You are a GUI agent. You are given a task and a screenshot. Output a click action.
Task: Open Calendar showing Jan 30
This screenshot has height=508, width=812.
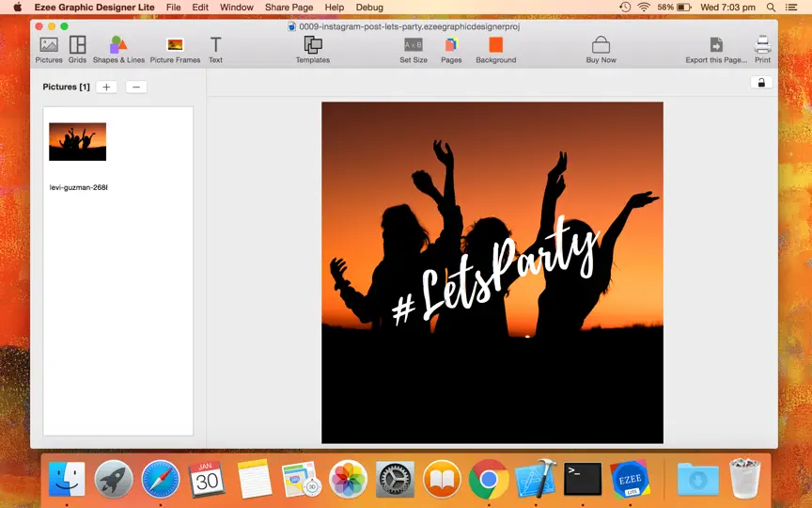click(207, 479)
